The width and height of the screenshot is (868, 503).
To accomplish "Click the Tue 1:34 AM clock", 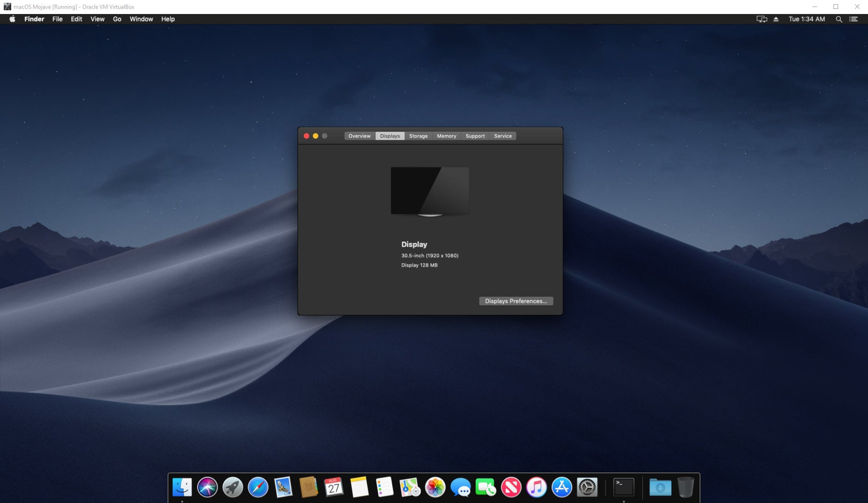I will [x=806, y=19].
